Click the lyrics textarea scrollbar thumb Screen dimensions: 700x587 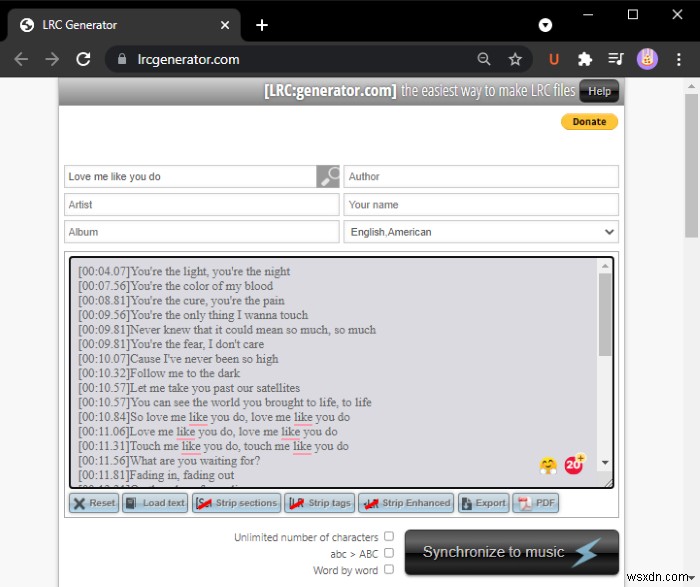coord(605,315)
